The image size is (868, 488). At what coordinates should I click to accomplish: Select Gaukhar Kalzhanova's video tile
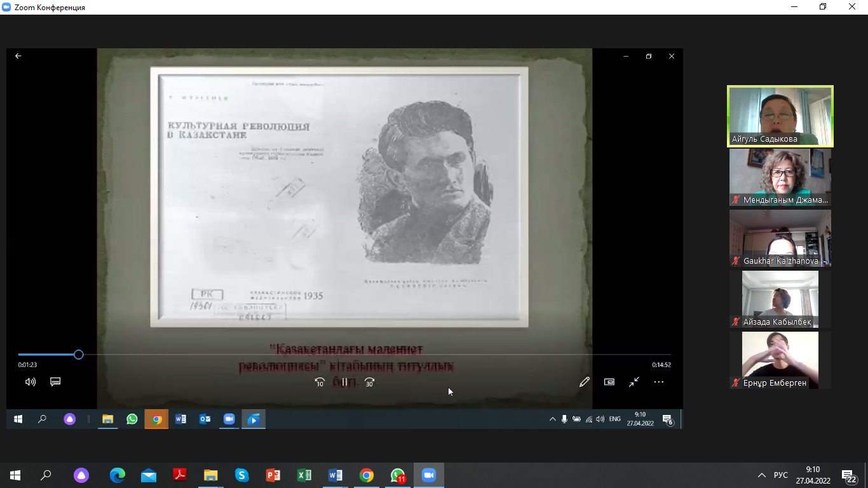tap(780, 238)
